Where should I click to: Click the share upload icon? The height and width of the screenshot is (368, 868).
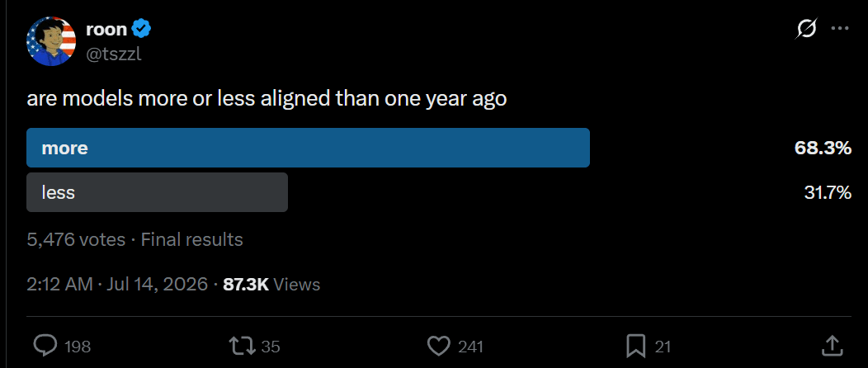pos(832,346)
